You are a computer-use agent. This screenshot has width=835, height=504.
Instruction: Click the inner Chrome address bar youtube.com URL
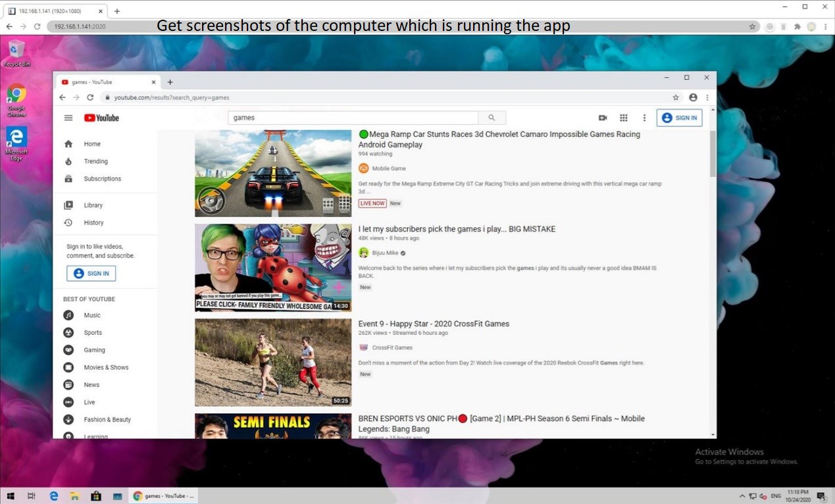coord(171,97)
